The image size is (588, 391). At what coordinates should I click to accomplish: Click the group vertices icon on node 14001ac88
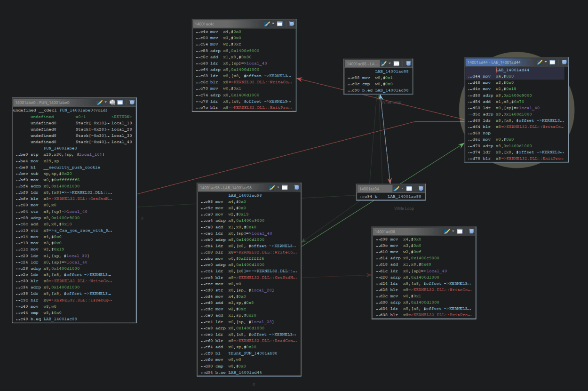(408, 64)
